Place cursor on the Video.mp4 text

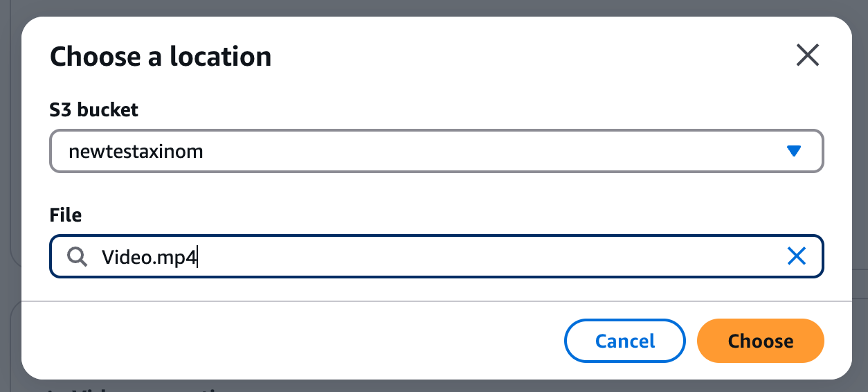[x=149, y=257]
